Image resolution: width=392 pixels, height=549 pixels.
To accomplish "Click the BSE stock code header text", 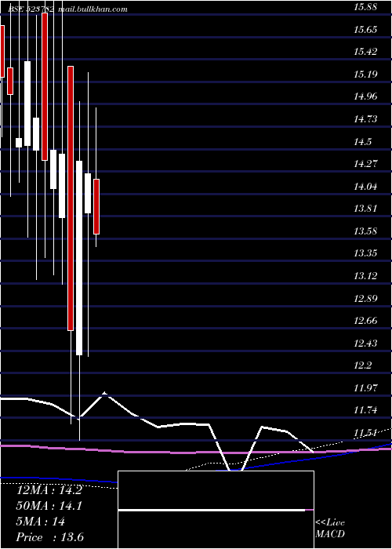I will pos(31,9).
